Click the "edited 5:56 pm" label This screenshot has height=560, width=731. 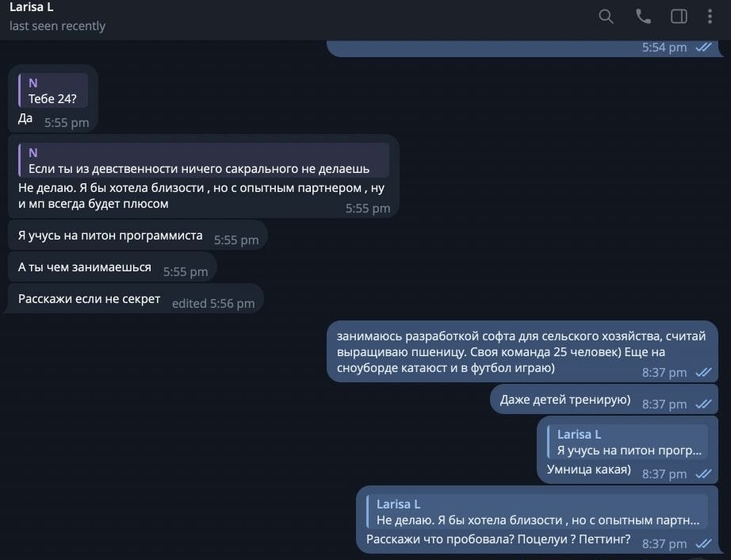pos(213,303)
